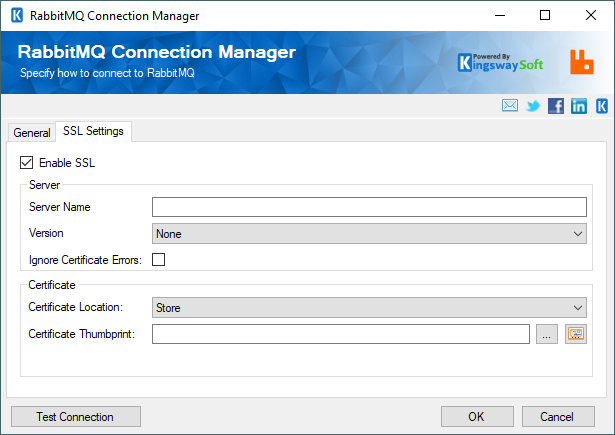Switch to the General tab
This screenshot has height=435, width=615.
[x=32, y=133]
